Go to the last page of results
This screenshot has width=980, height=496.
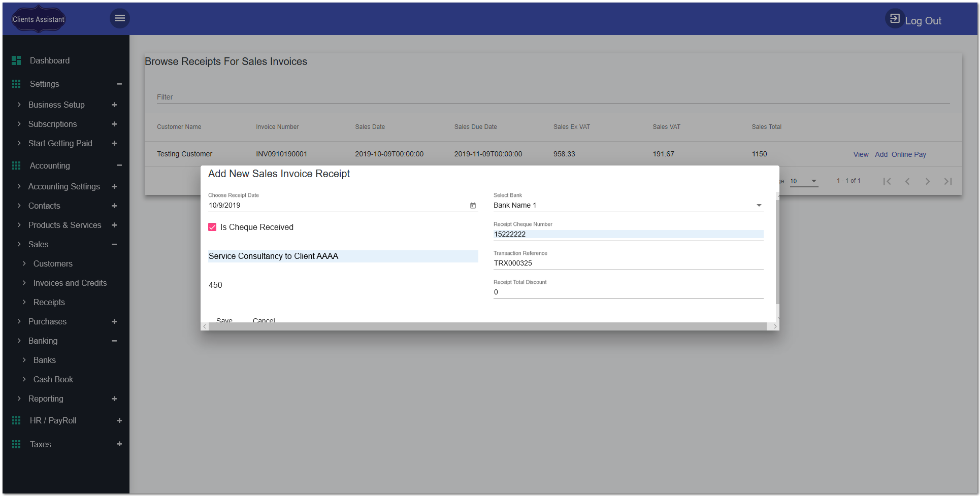click(948, 181)
